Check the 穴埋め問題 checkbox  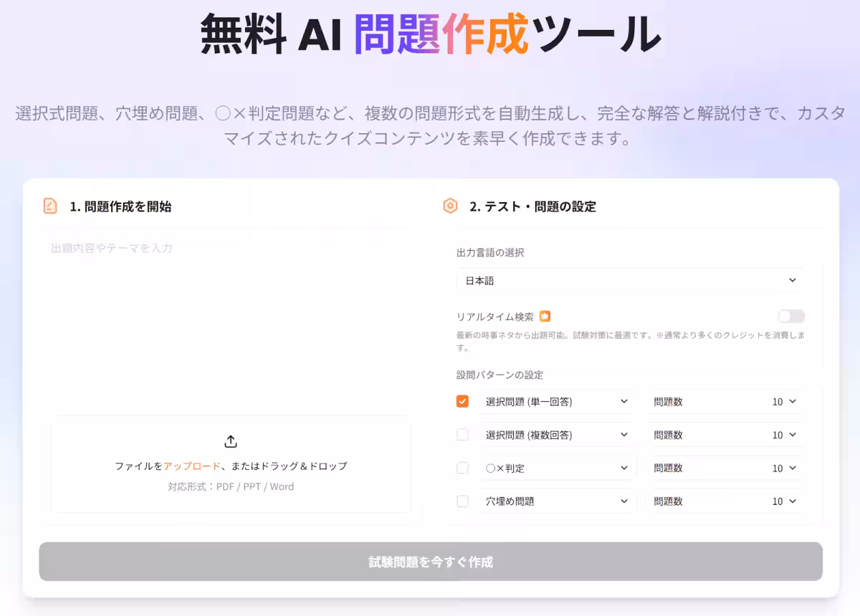[462, 501]
